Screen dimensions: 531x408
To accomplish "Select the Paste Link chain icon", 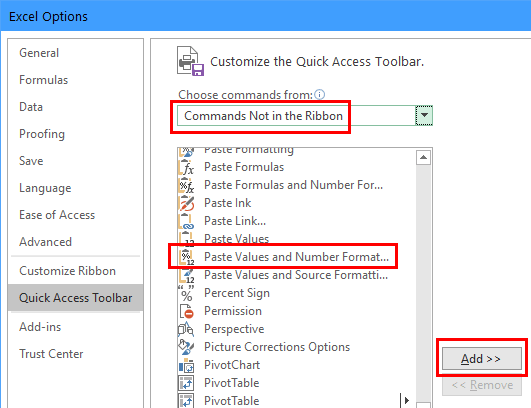I will [186, 221].
